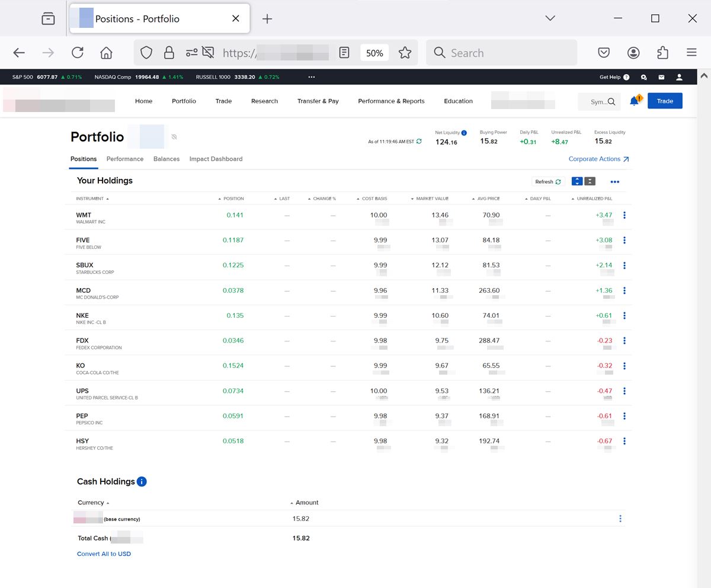Open Your Holdings more options ellipsis
This screenshot has width=711, height=588.
tap(615, 182)
